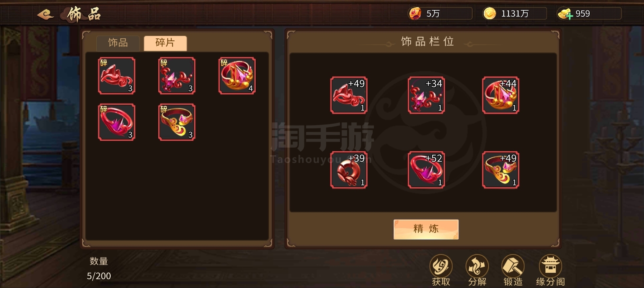Select the equipped ornament slot +34
Viewport: 644px width, 288px height.
pos(426,95)
